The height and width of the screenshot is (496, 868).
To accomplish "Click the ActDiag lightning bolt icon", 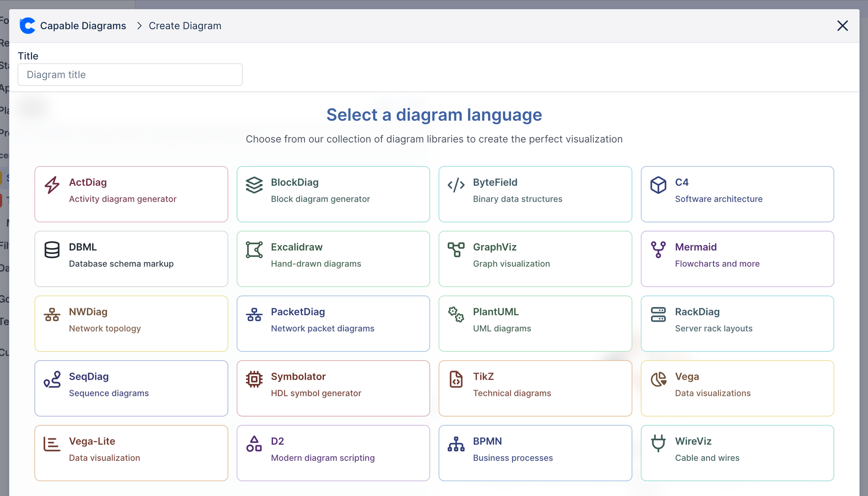I will click(x=52, y=185).
